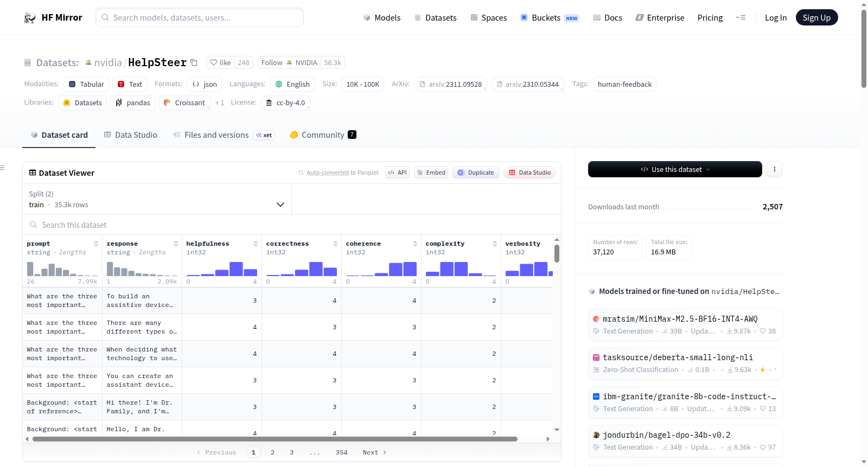The width and height of the screenshot is (868, 467).
Task: Open Enterprise in the top navigation
Action: click(660, 18)
